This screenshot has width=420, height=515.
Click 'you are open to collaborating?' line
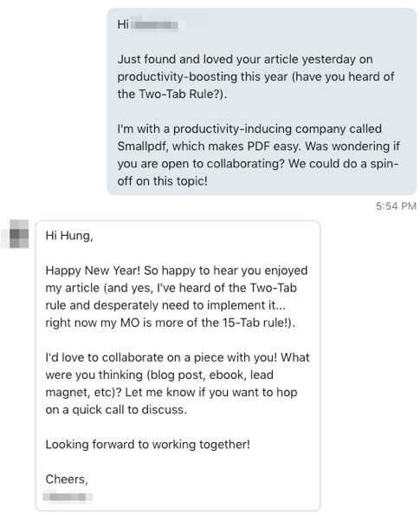pyautogui.click(x=201, y=164)
